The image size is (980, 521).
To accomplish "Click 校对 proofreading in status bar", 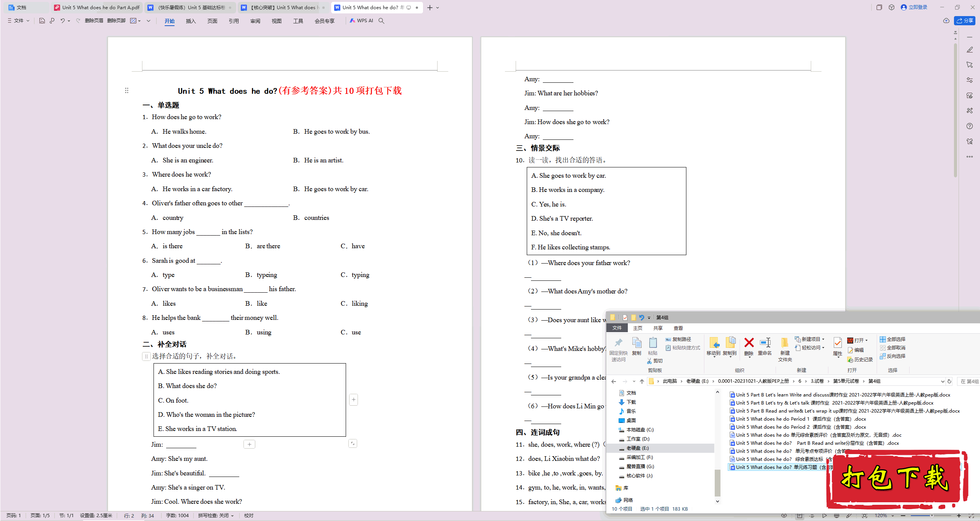I will [249, 516].
